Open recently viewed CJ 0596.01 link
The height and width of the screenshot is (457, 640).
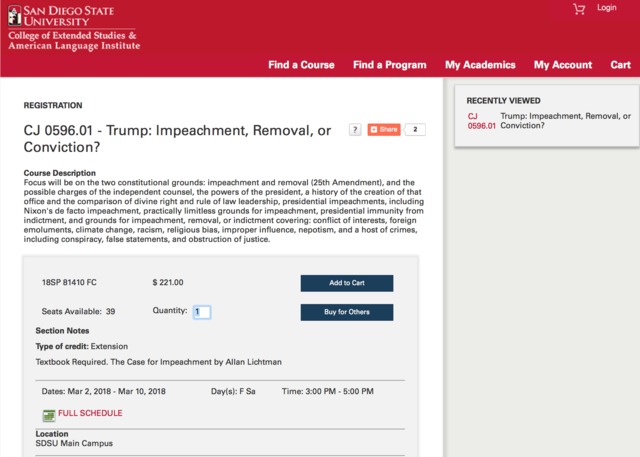pyautogui.click(x=481, y=121)
